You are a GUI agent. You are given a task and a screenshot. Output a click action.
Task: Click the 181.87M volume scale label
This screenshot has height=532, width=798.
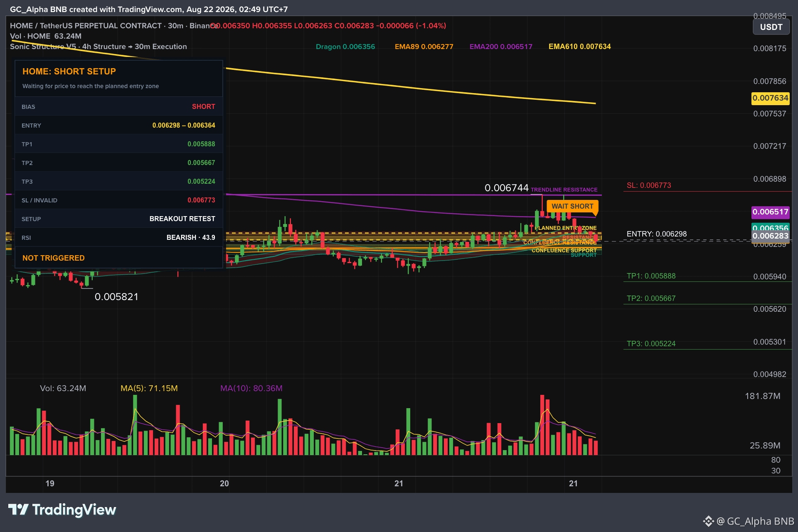click(763, 396)
